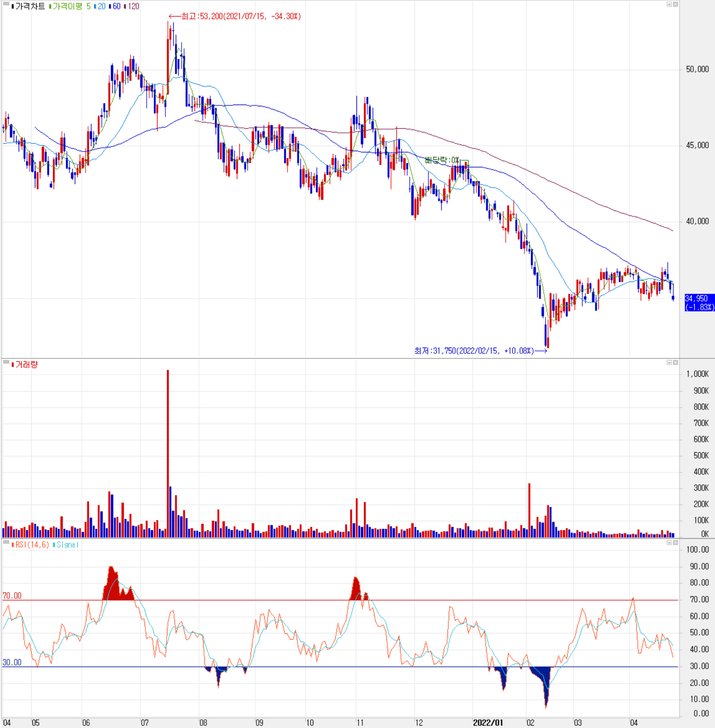Click the 07 month label on date axis

pyautogui.click(x=145, y=723)
